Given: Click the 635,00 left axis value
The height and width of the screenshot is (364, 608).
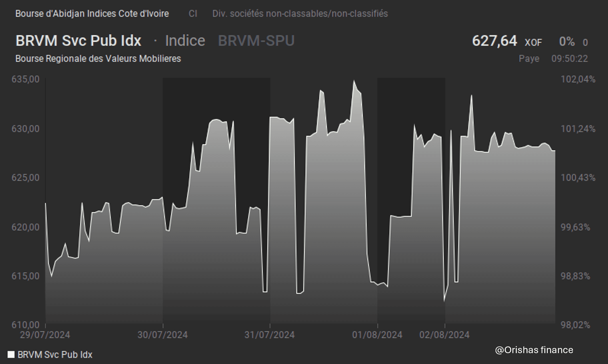Looking at the screenshot, I should click(x=26, y=79).
